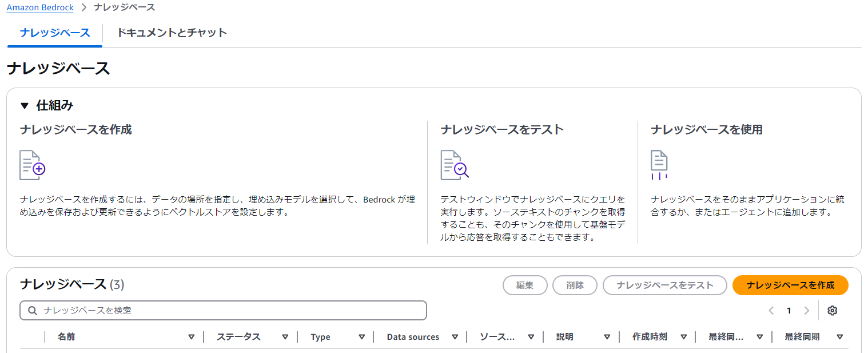The height and width of the screenshot is (353, 868).
Task: Click the knowledge base usage document icon
Action: [x=659, y=165]
